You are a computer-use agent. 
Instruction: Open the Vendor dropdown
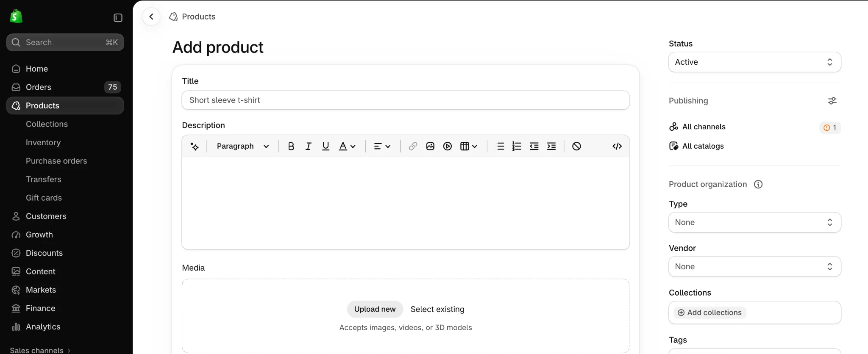coord(754,267)
